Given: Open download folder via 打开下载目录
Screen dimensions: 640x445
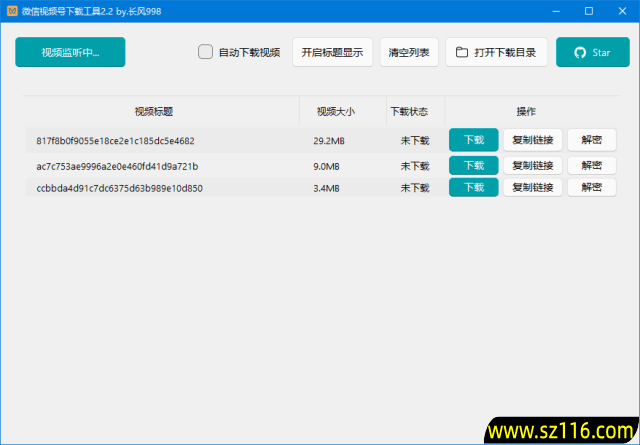Looking at the screenshot, I should 497,52.
